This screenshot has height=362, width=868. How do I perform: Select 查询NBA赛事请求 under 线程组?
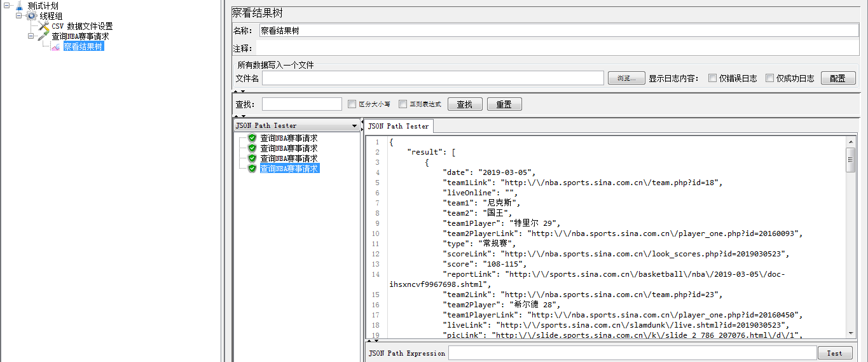(x=80, y=36)
